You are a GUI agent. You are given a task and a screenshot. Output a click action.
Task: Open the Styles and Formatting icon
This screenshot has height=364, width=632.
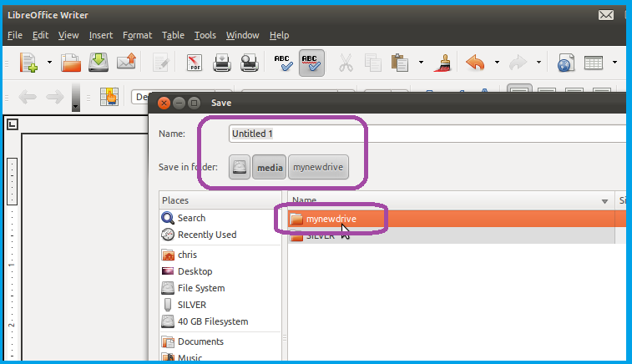(109, 97)
